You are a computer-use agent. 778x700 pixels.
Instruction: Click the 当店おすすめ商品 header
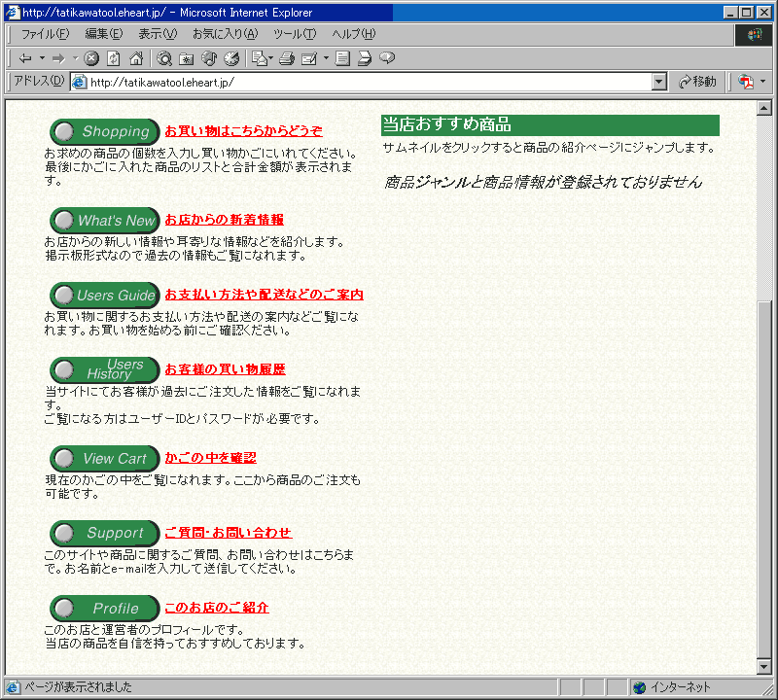[x=549, y=125]
